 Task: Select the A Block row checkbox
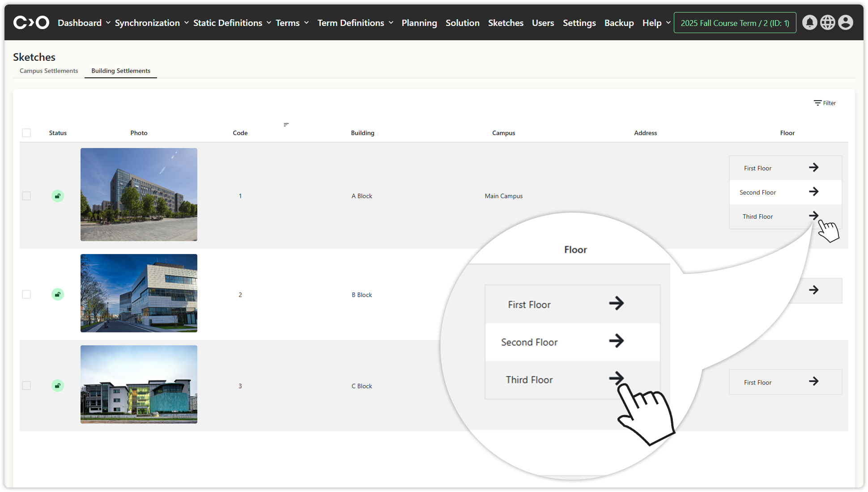[x=26, y=196]
